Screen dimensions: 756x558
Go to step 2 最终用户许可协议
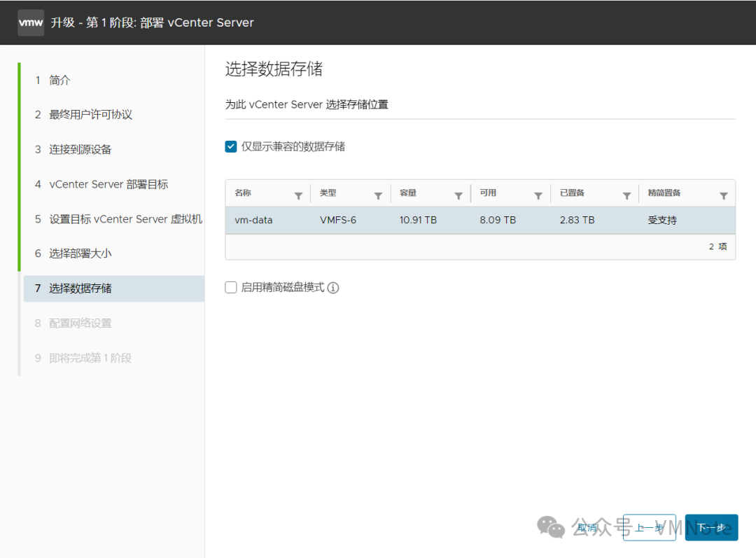click(83, 115)
